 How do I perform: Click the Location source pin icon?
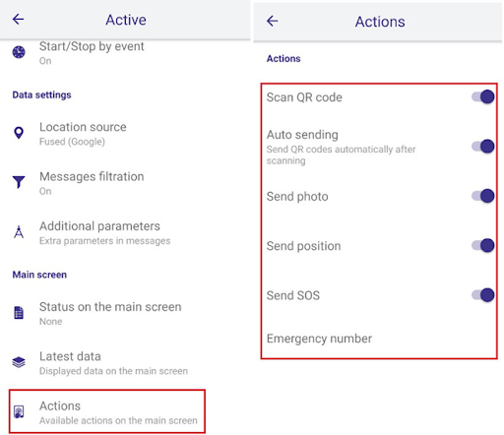point(19,133)
